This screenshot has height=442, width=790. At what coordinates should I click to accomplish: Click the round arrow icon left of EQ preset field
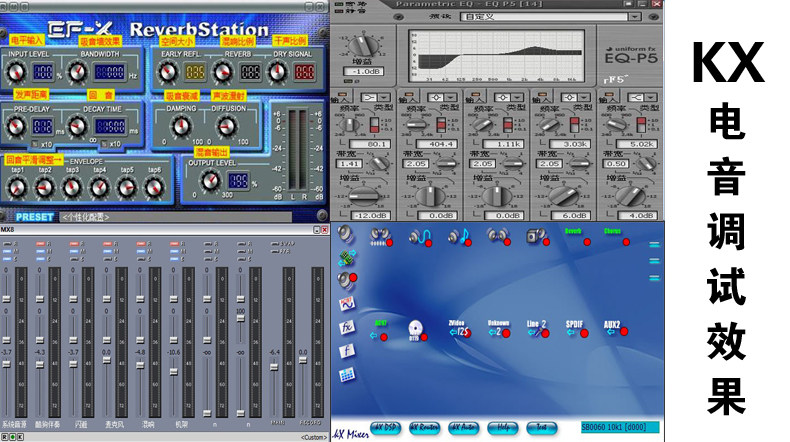point(399,17)
